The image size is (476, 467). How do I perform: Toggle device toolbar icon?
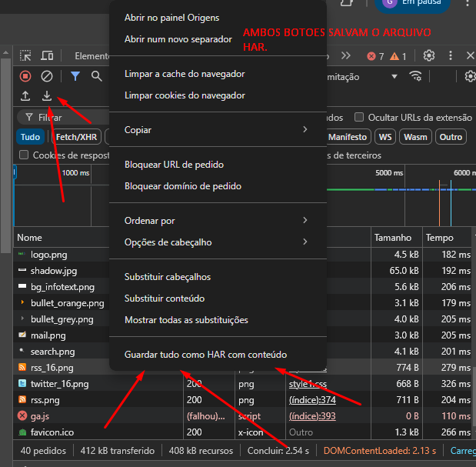point(47,56)
